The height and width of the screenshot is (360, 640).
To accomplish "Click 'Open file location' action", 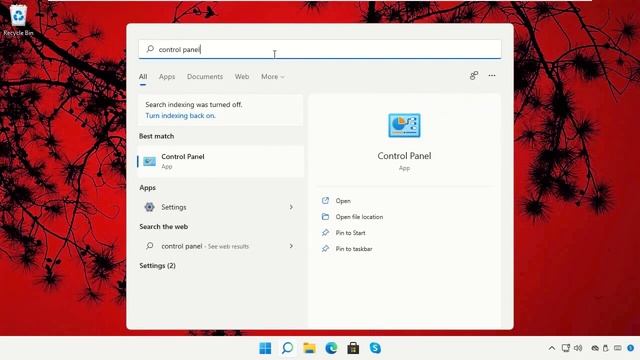I will tap(359, 217).
